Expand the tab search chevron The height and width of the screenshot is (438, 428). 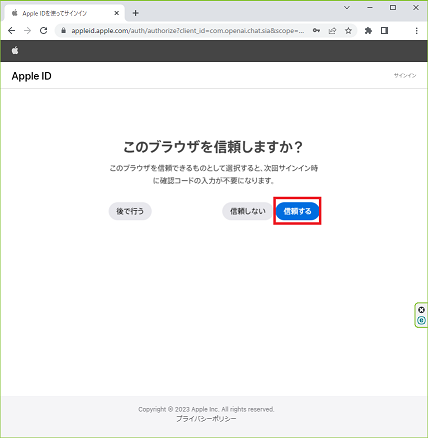click(x=347, y=8)
